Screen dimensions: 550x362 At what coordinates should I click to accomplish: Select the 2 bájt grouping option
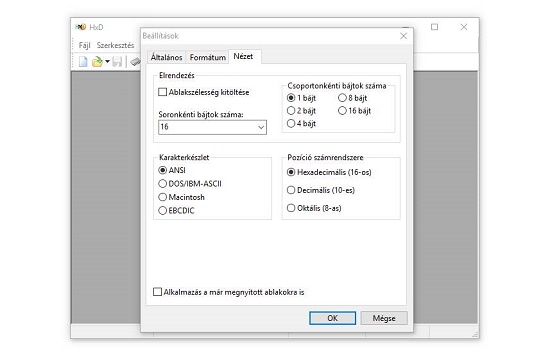[291, 111]
